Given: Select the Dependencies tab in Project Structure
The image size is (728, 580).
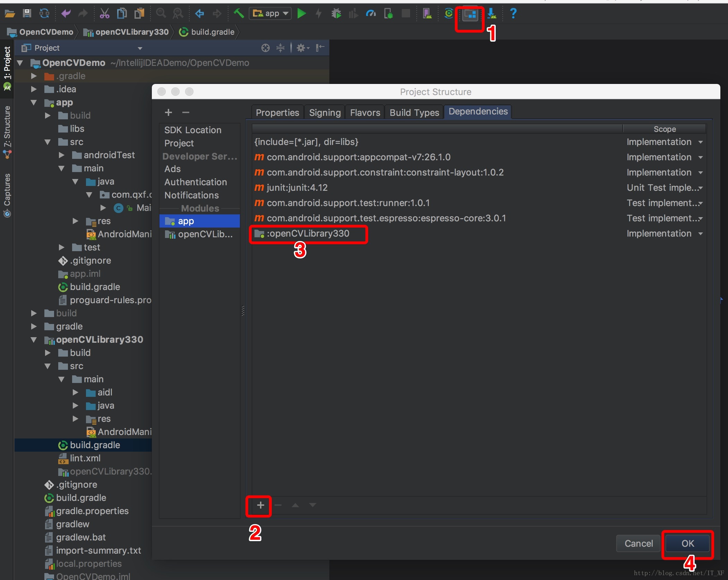Looking at the screenshot, I should (478, 112).
